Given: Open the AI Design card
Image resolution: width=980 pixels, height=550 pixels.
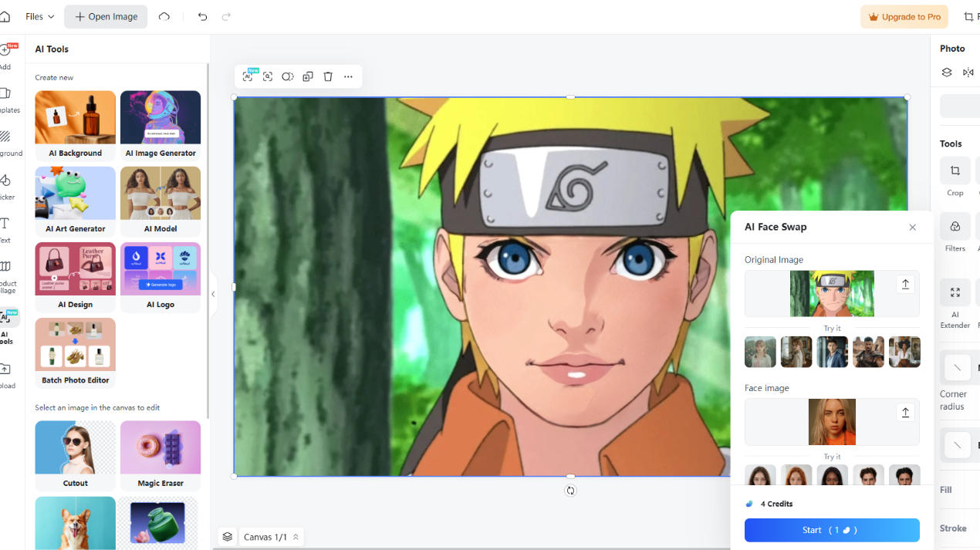Looking at the screenshot, I should tap(76, 277).
